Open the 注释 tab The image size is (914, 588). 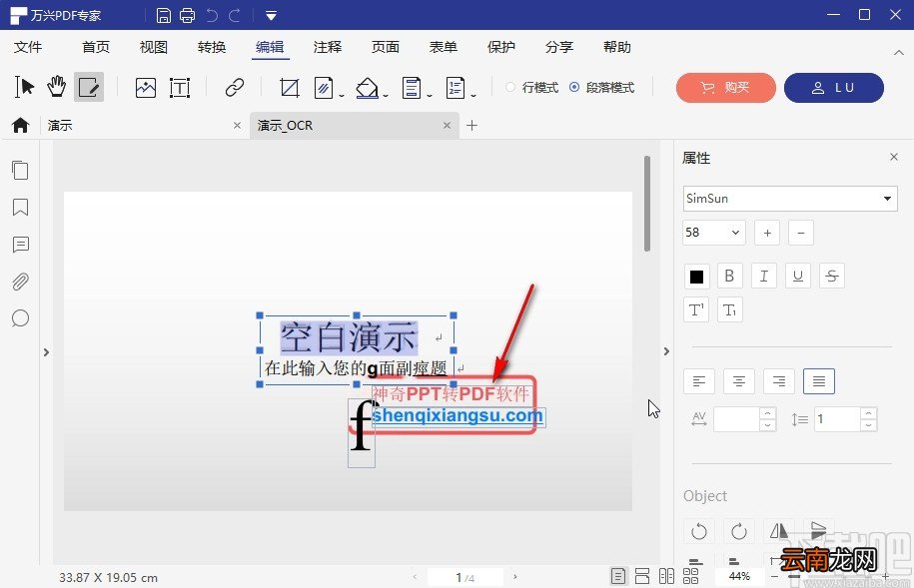tap(327, 47)
